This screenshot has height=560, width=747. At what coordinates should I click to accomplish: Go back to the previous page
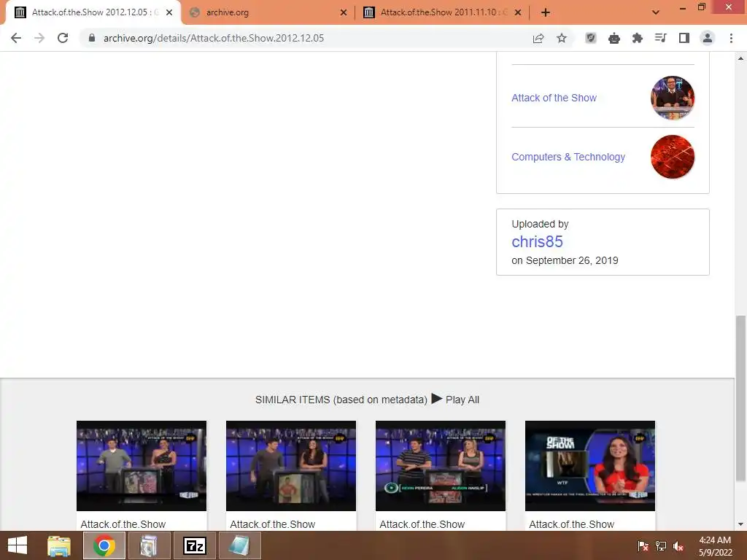pos(16,38)
